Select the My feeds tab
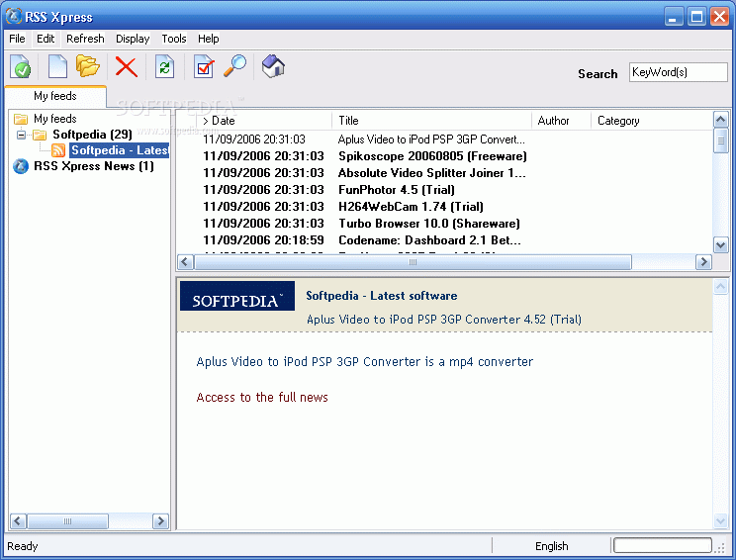The width and height of the screenshot is (736, 560). 55,96
